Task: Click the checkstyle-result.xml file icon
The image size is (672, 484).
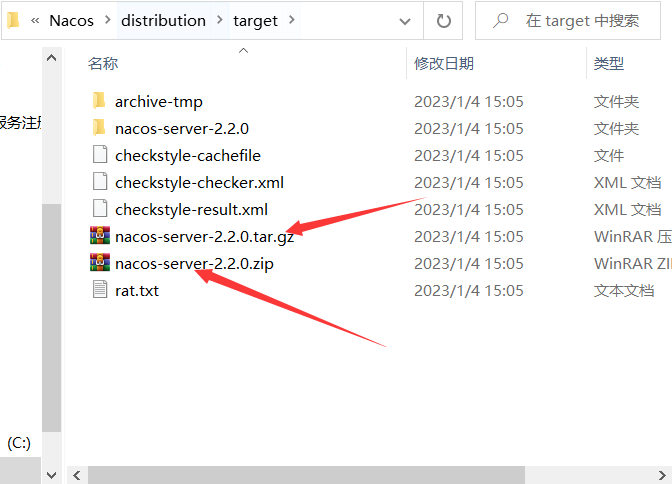Action: pyautogui.click(x=100, y=209)
